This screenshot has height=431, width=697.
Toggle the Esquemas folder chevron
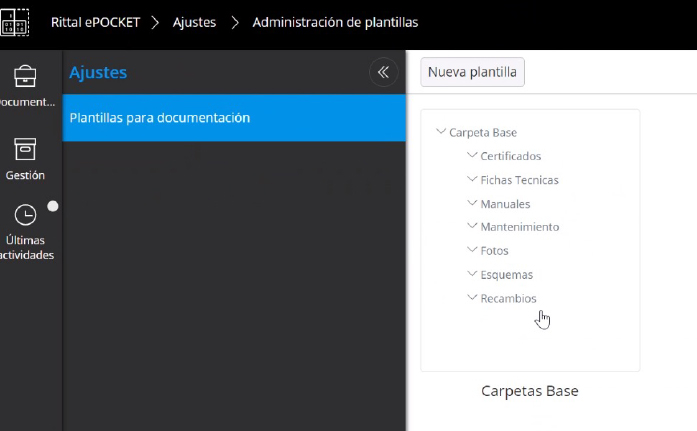472,274
